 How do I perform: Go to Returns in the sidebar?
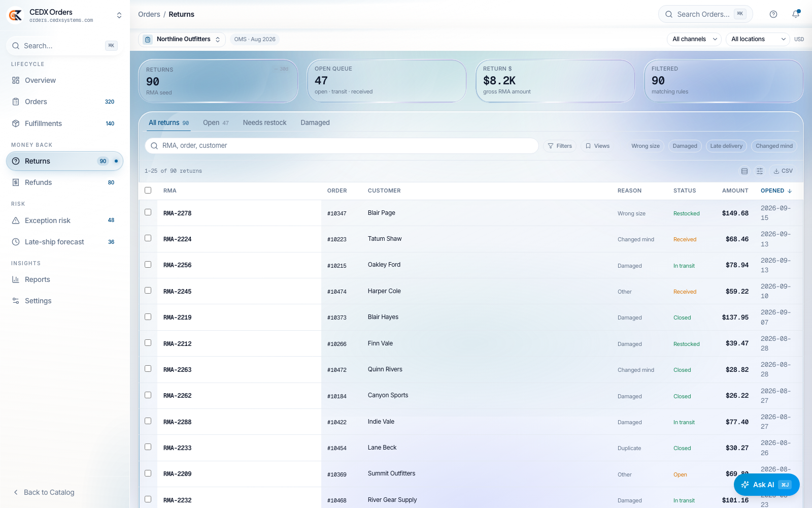coord(64,161)
